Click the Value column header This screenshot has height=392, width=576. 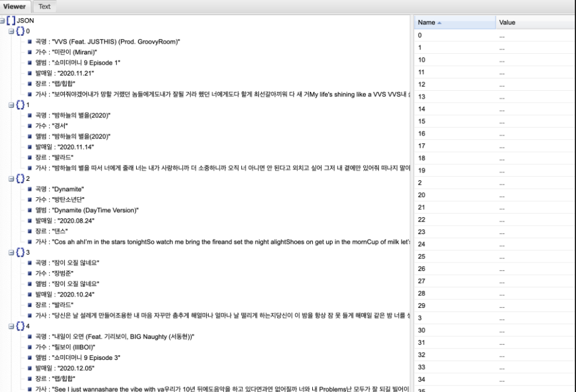pos(535,22)
